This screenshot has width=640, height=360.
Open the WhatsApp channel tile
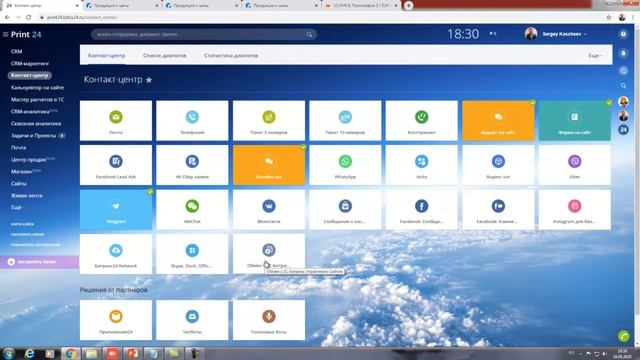[x=345, y=165]
